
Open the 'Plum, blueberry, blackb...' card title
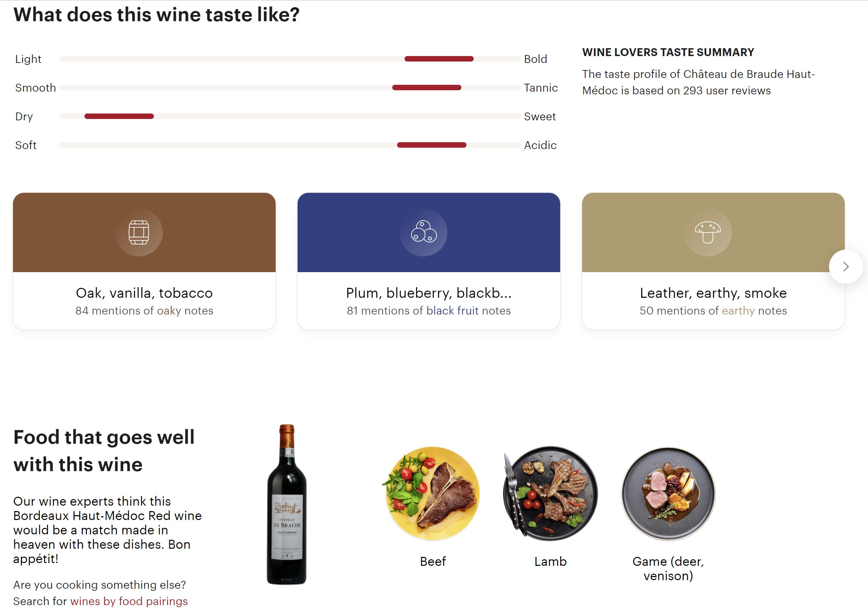(429, 293)
